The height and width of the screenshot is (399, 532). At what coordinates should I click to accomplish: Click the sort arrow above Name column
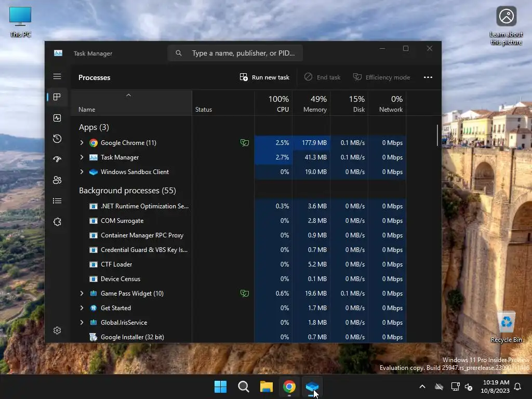128,96
